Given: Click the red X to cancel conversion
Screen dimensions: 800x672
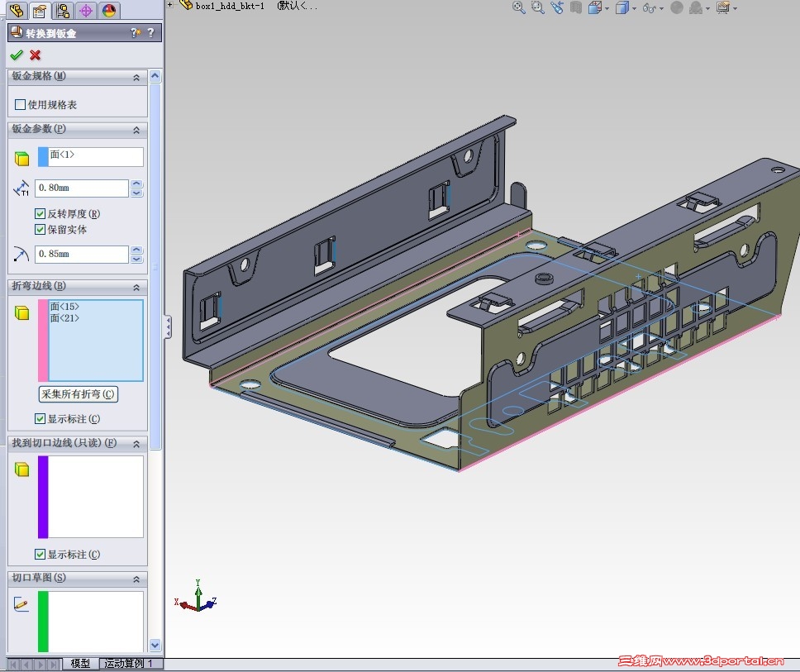Looking at the screenshot, I should click(36, 55).
